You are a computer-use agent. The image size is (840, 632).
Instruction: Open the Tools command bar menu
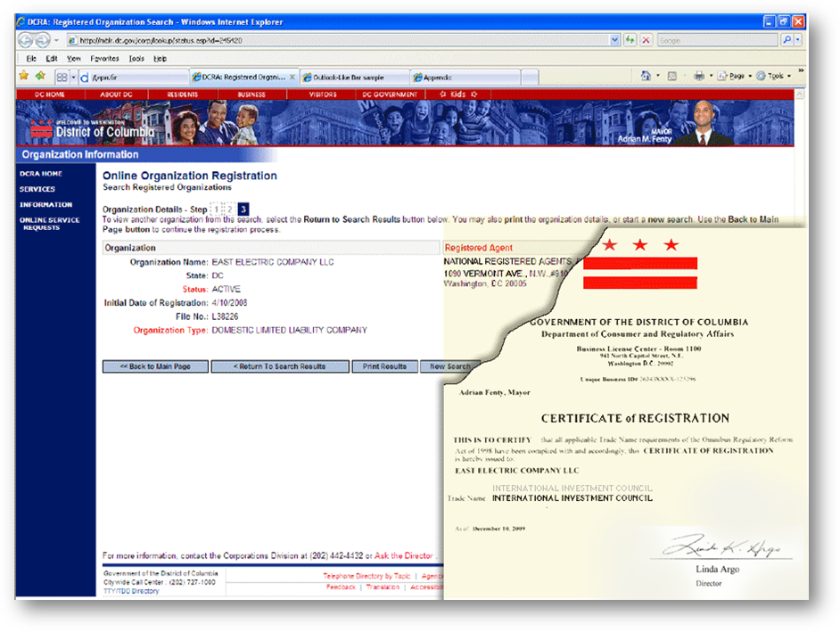[x=774, y=76]
